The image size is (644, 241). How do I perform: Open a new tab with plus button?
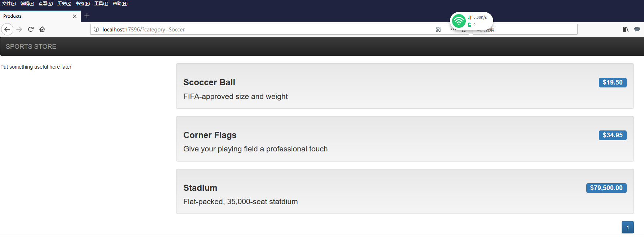87,16
